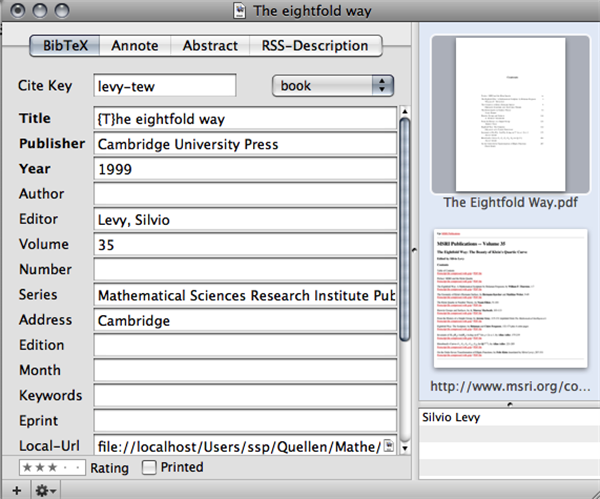Screen dimensions: 600x499
Task: Click the Title field label
Action: coord(35,118)
